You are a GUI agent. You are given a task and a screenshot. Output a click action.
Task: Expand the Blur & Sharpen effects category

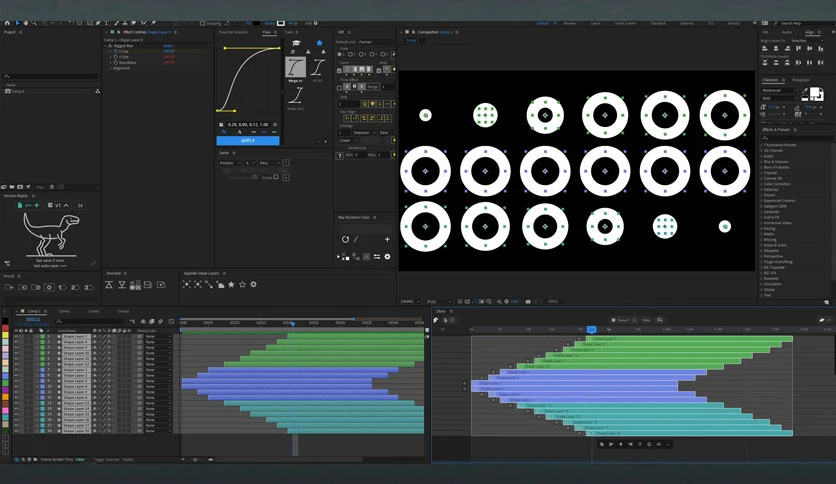coord(762,162)
